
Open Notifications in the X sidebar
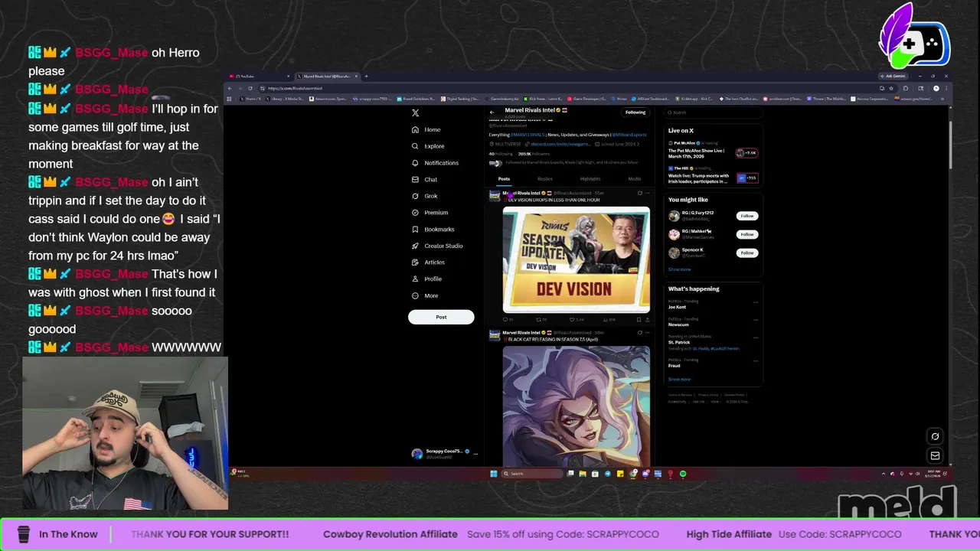[x=435, y=163]
